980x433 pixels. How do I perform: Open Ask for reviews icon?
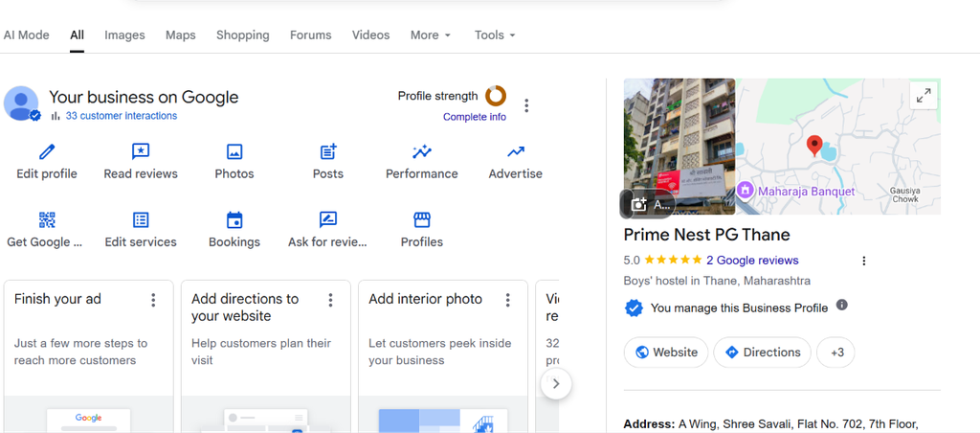click(328, 219)
